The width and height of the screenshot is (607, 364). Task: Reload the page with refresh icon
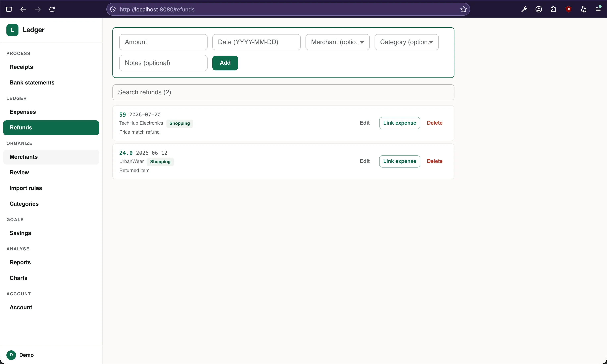pos(52,9)
